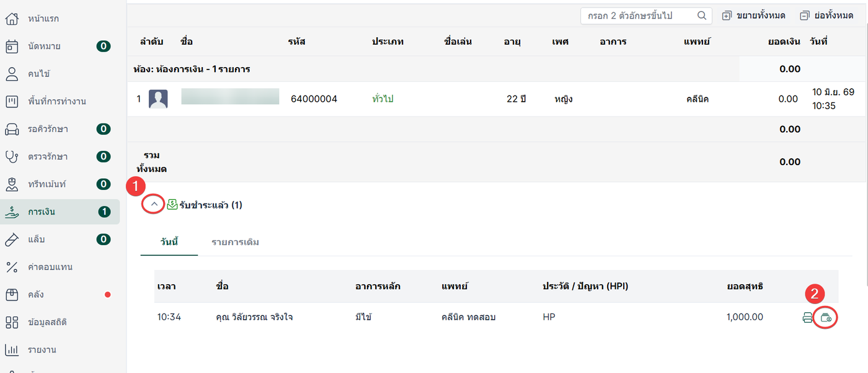Open the ข้อมูลสถิติ grid icon
Image resolution: width=868 pixels, height=373 pixels.
pos(12,322)
